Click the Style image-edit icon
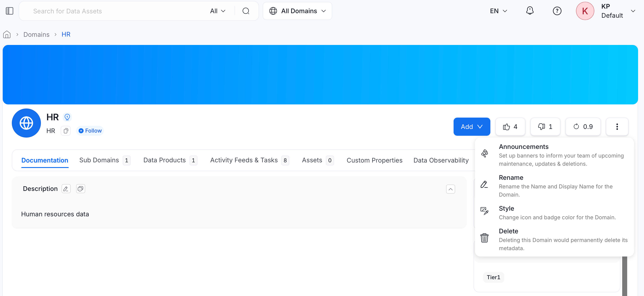This screenshot has width=644, height=296. tap(484, 211)
